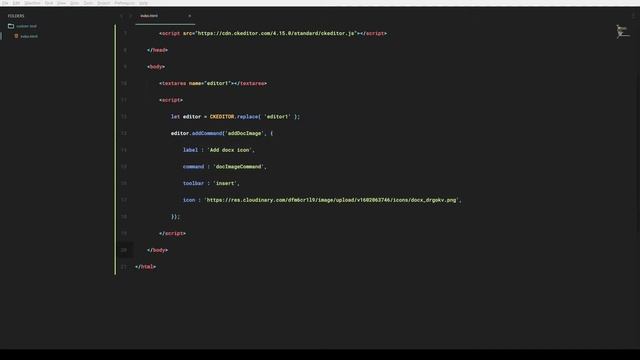Open the Goto menu
640x360 pixels.
point(74,3)
